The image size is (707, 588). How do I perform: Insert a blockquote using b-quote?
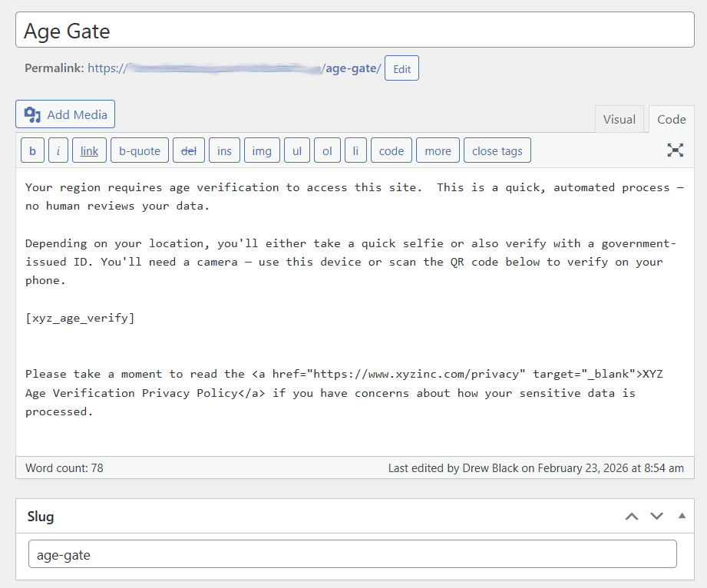pyautogui.click(x=139, y=150)
